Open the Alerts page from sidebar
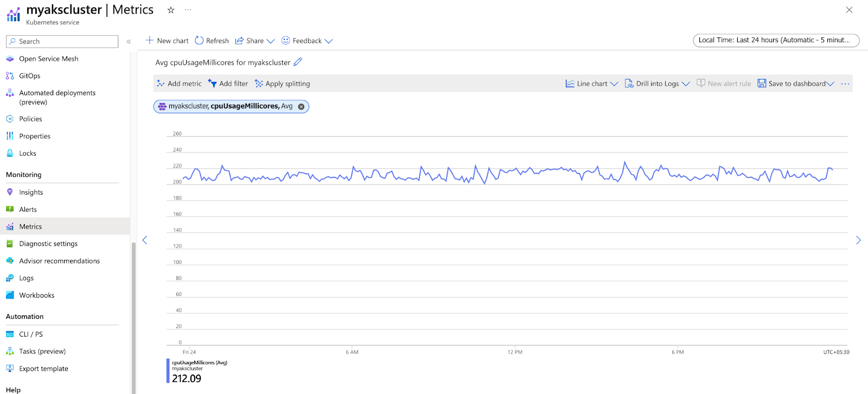 [x=28, y=210]
